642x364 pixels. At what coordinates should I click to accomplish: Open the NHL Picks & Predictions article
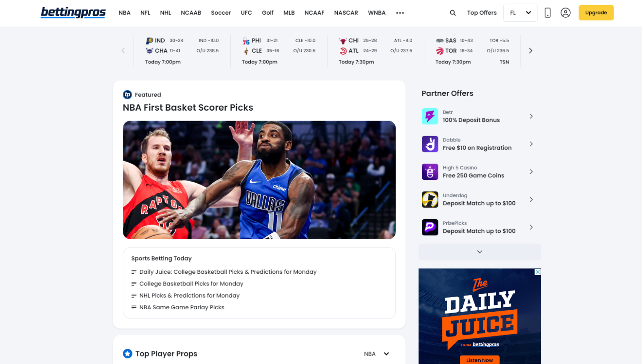(x=189, y=295)
